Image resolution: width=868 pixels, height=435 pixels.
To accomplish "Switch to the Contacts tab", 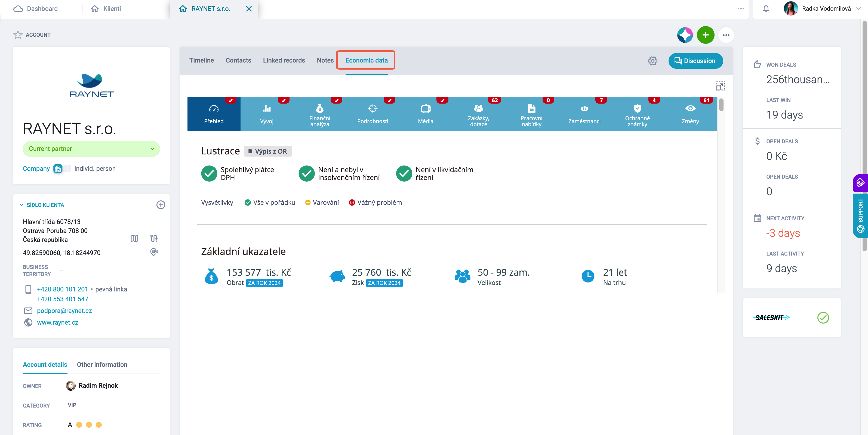I will [238, 61].
